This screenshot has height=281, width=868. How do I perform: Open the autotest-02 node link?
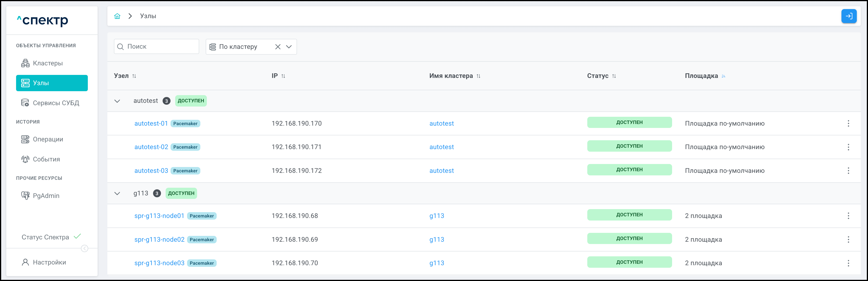click(x=151, y=147)
